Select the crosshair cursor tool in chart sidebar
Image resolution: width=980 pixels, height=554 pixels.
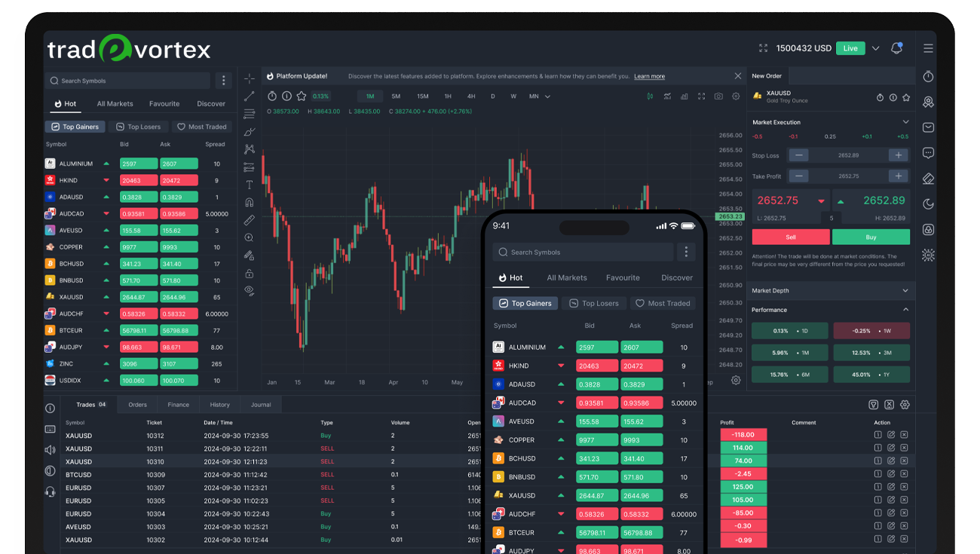250,78
